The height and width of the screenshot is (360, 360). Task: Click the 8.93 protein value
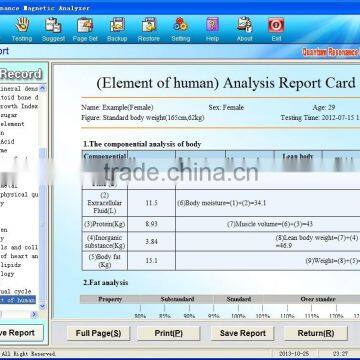pyautogui.click(x=151, y=224)
